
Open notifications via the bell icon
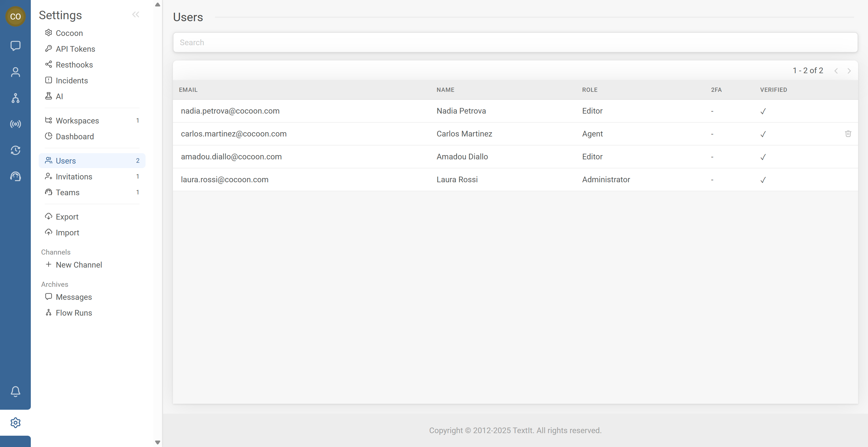(x=16, y=391)
